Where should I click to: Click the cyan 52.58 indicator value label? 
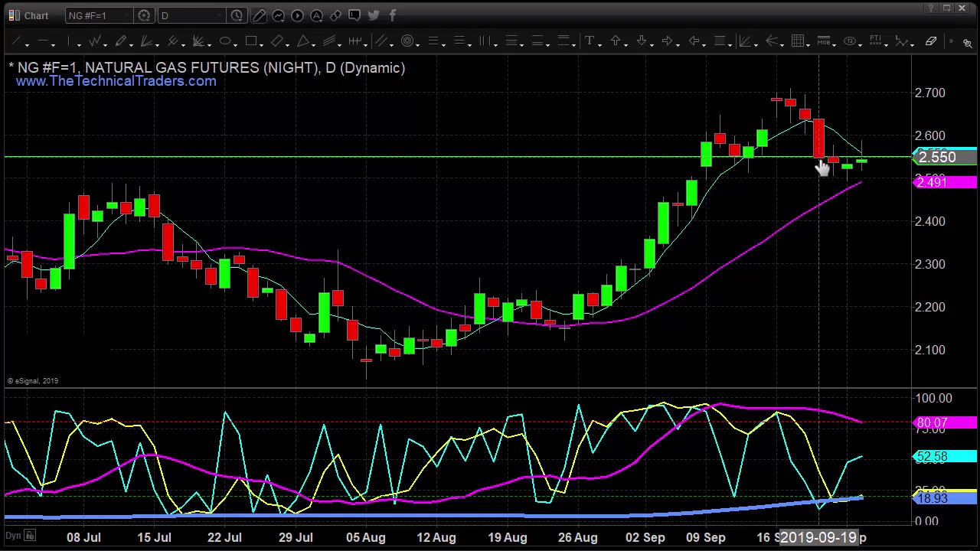[946, 457]
